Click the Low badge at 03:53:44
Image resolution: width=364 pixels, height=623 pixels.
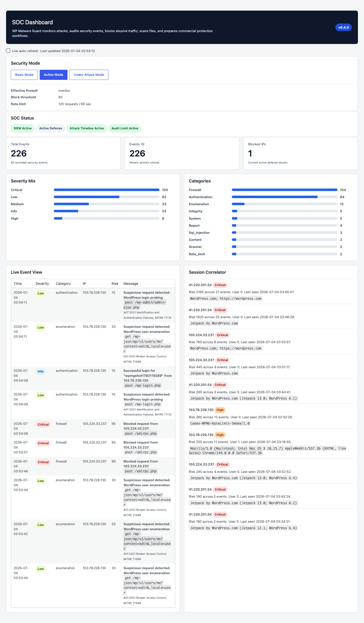41,481
